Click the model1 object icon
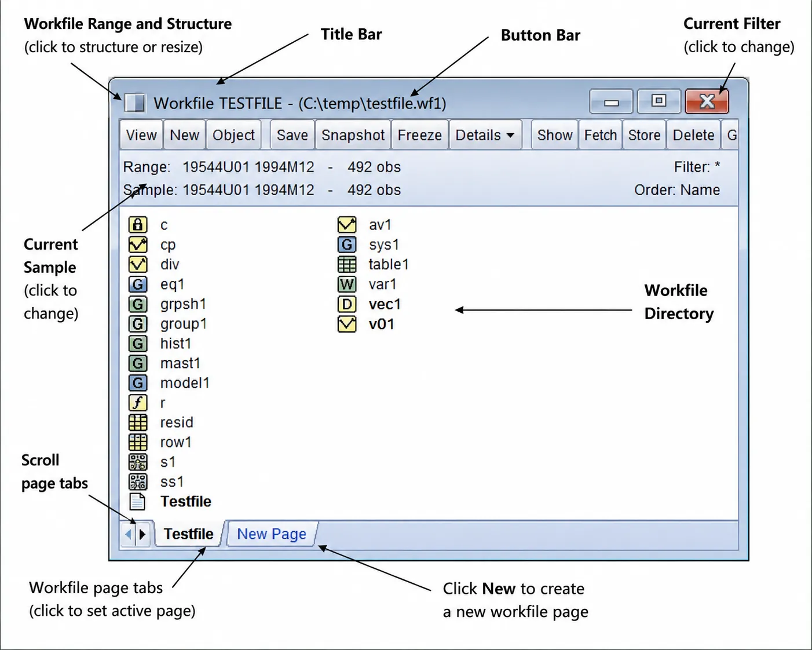 pos(138,383)
